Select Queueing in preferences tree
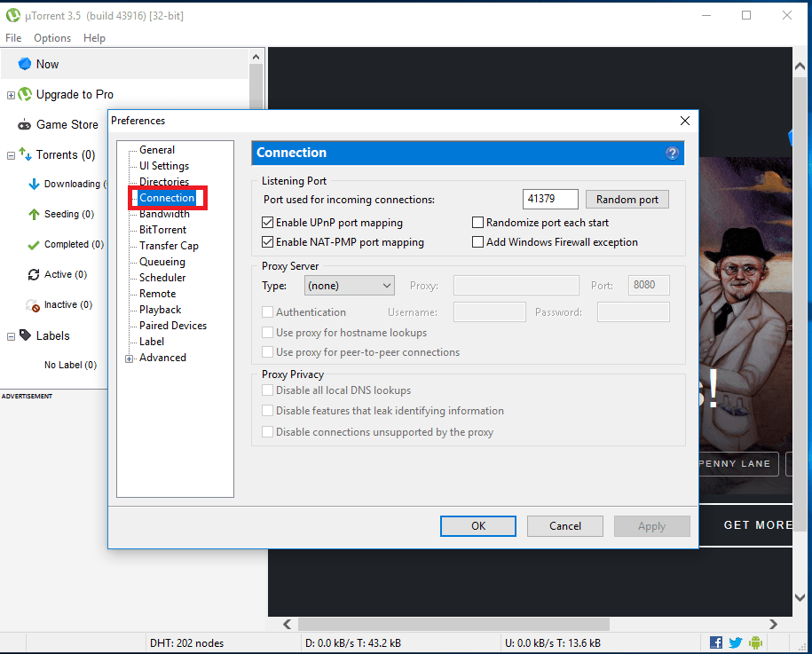This screenshot has width=812, height=654. [162, 262]
